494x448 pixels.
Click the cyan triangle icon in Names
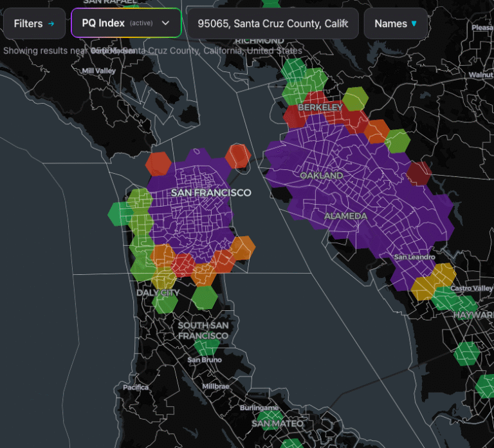[414, 24]
